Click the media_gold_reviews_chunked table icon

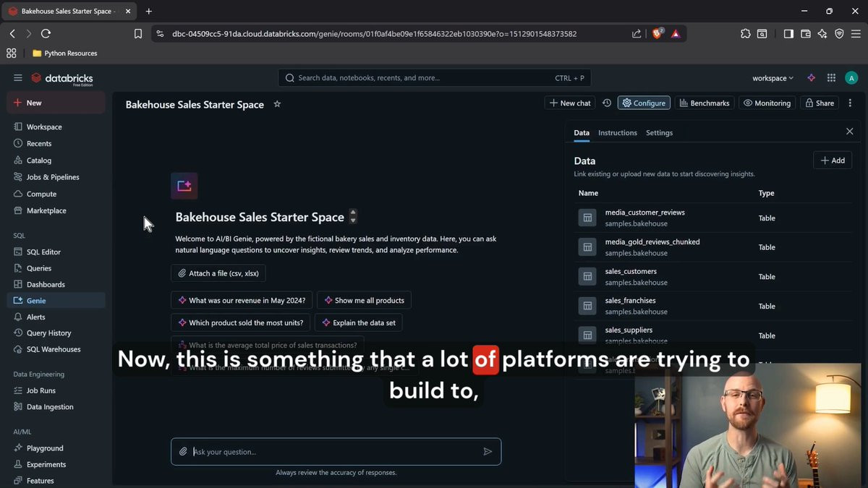tap(587, 247)
